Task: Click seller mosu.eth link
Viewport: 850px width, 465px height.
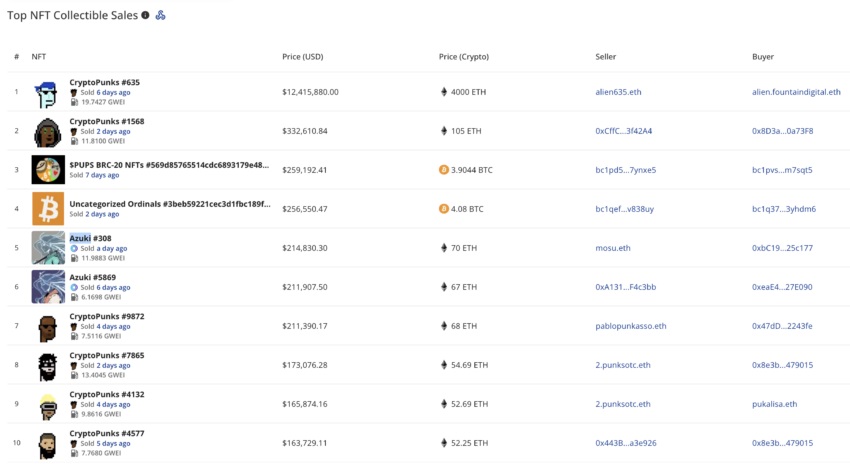Action: point(613,248)
